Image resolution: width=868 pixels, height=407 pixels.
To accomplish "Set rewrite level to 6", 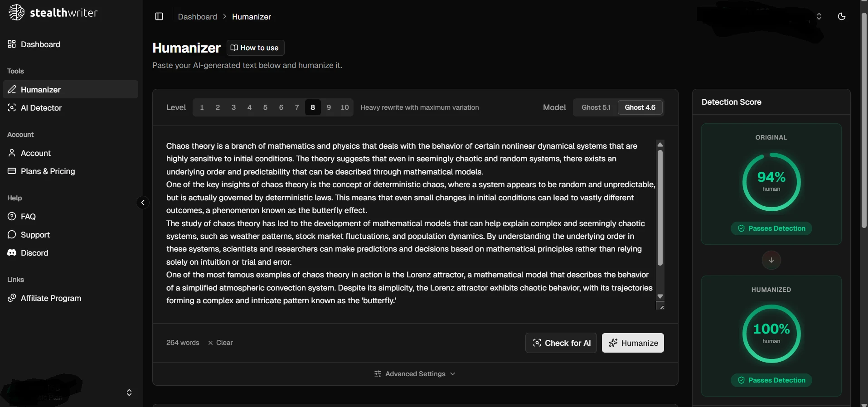I will 281,107.
